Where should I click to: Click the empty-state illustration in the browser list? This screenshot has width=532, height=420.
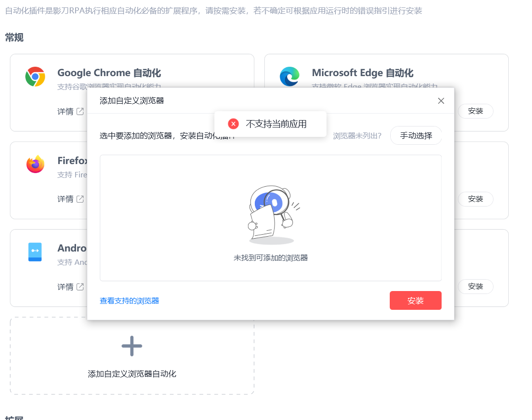tap(274, 214)
